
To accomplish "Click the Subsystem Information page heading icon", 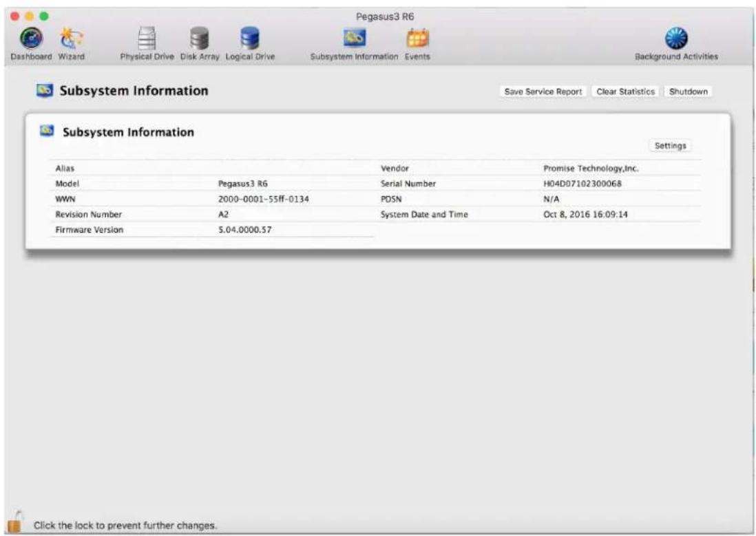I will [x=45, y=90].
